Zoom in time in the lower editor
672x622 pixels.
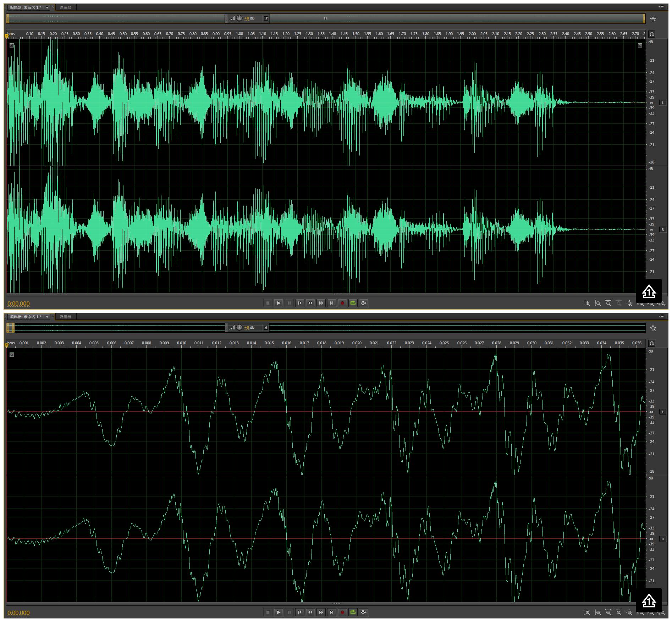tap(608, 612)
